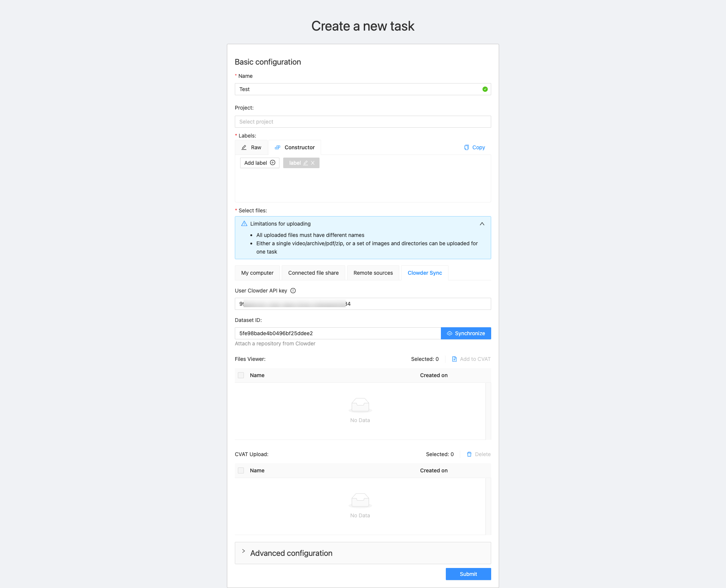Viewport: 726px width, 588px height.
Task: Click the info icon next to User Clowder API key
Action: [x=293, y=291]
